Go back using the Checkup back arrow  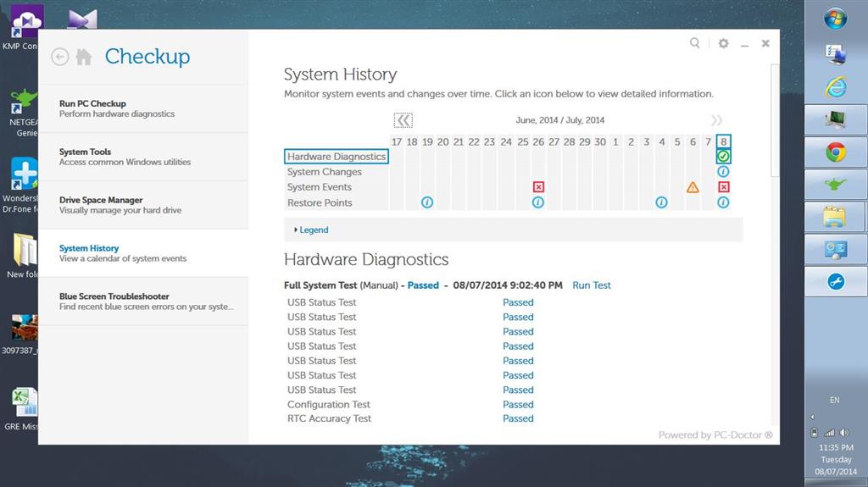[60, 57]
